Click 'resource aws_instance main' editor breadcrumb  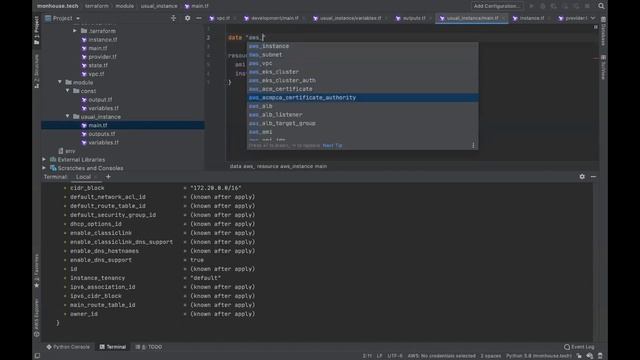tap(292, 166)
